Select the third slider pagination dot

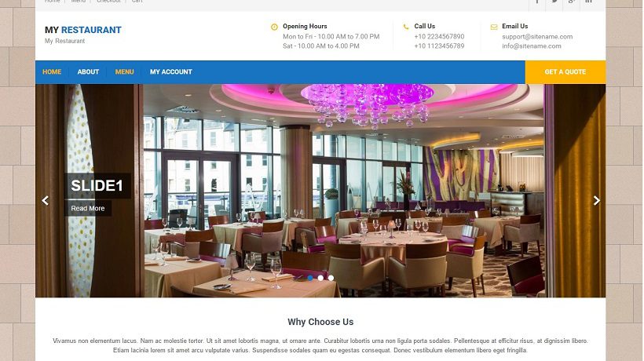[331, 278]
